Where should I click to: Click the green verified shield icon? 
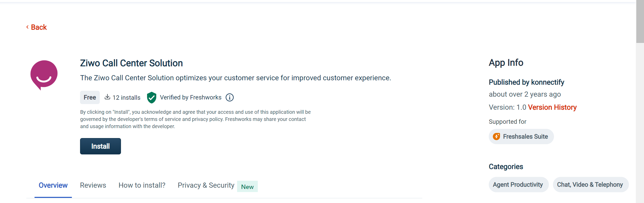tap(152, 97)
